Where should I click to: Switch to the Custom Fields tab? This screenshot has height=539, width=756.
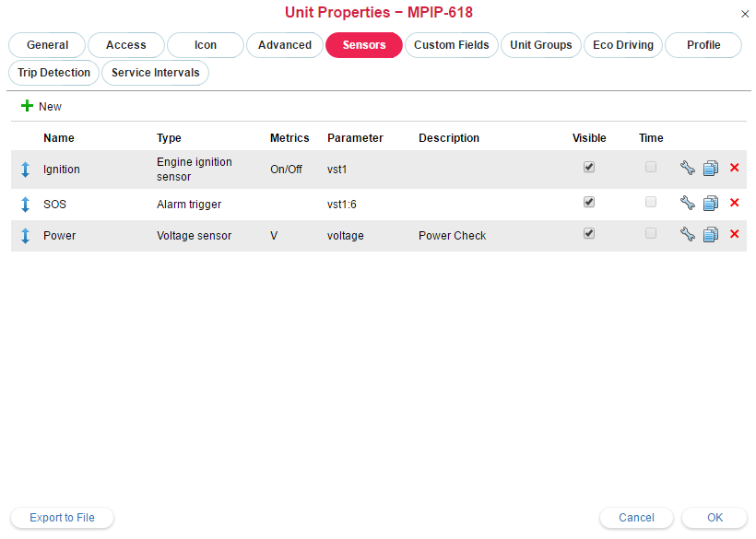tap(452, 45)
